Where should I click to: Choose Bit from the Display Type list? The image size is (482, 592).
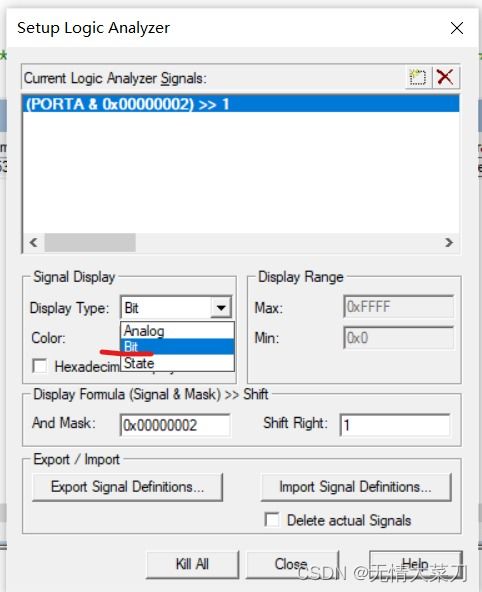[x=177, y=347]
